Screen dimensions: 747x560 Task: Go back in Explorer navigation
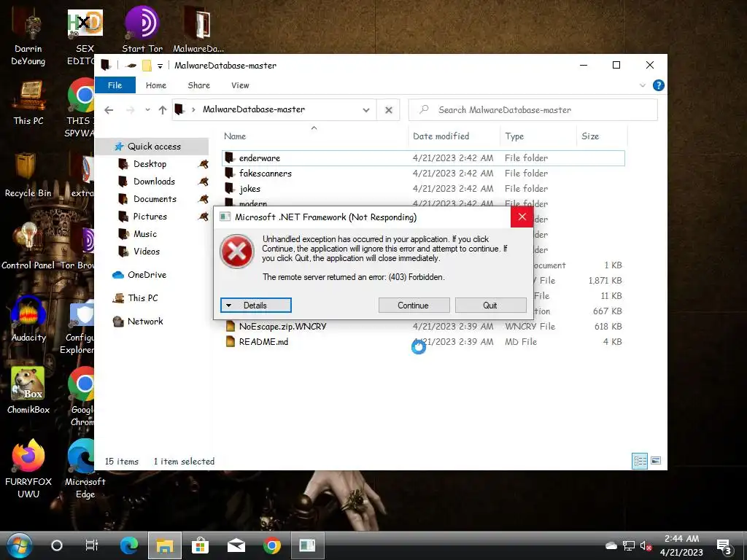click(109, 110)
